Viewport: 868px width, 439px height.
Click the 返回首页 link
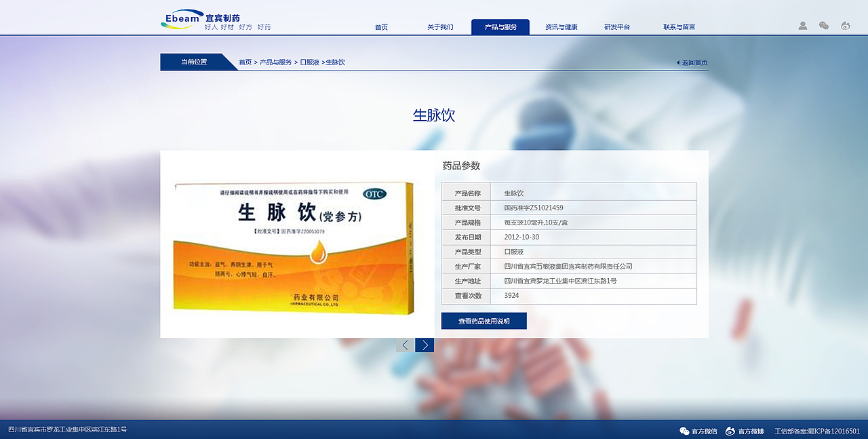click(x=692, y=62)
